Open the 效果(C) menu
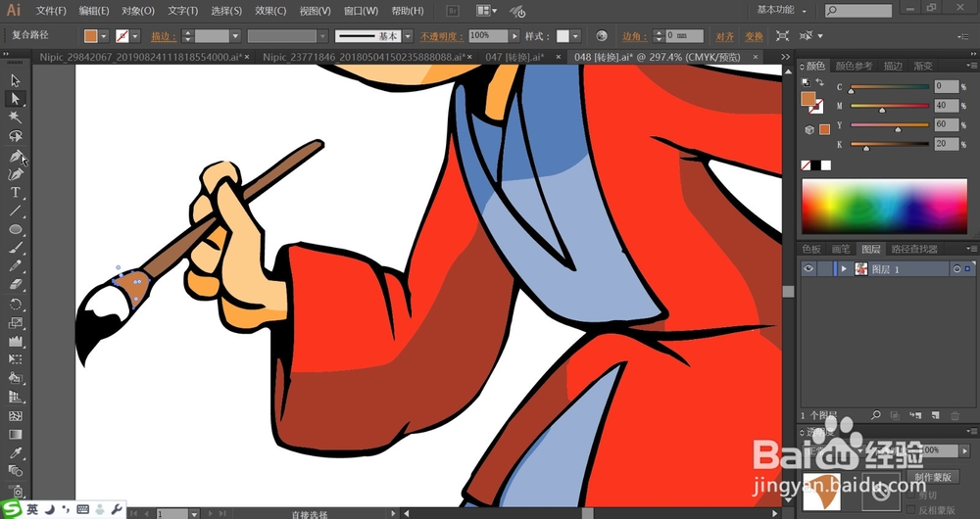The height and width of the screenshot is (519, 980). click(270, 11)
